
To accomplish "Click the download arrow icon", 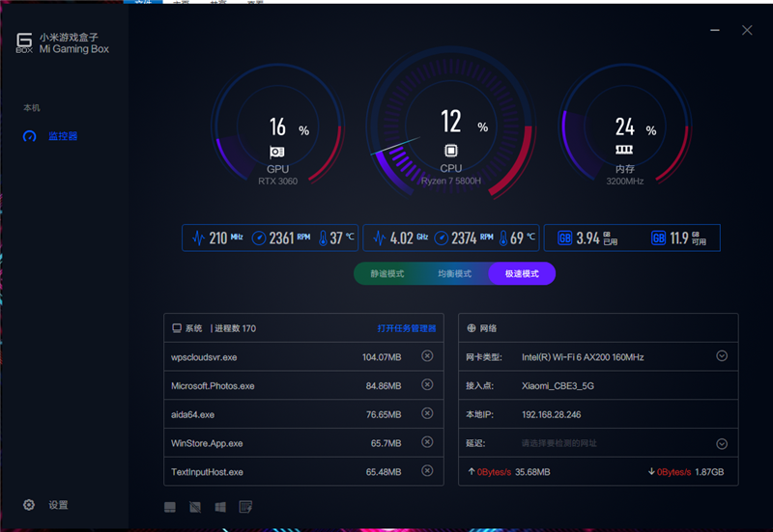I will click(x=651, y=472).
